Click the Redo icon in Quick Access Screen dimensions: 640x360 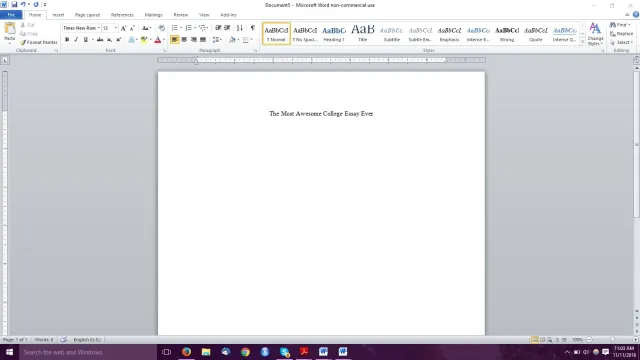coord(36,4)
